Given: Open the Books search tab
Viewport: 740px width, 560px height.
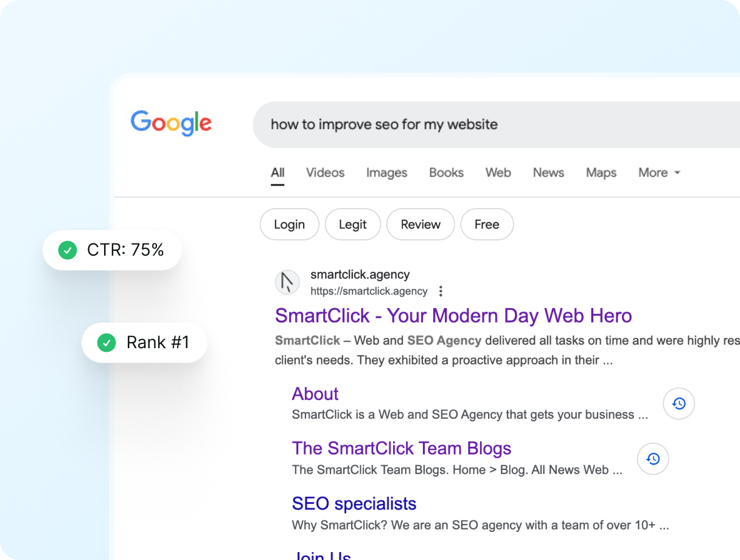Looking at the screenshot, I should (x=446, y=173).
